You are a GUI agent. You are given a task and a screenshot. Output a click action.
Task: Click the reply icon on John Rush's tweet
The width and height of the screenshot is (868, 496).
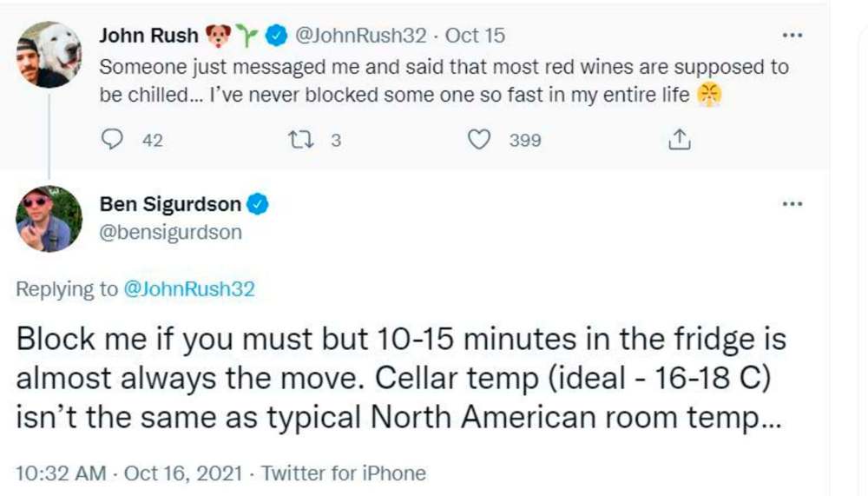(x=113, y=139)
